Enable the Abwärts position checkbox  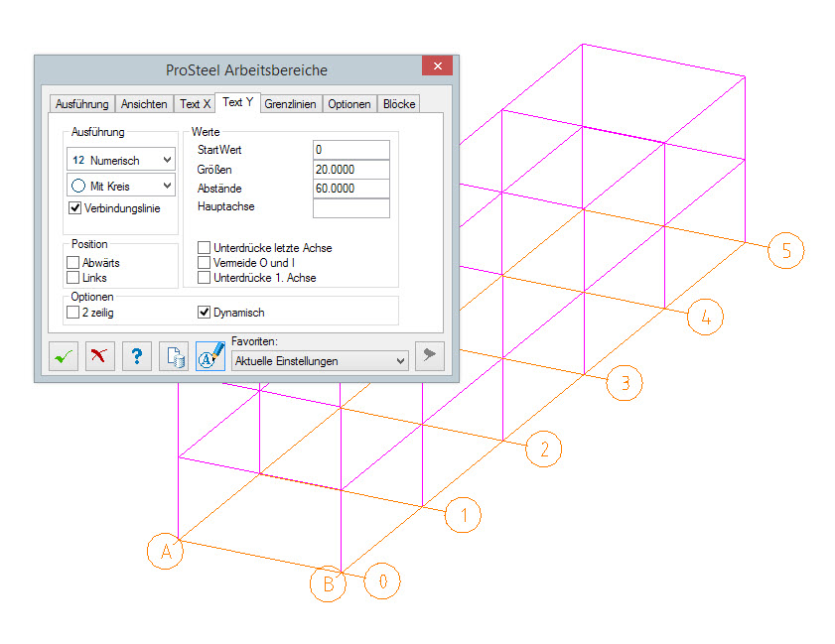click(72, 262)
